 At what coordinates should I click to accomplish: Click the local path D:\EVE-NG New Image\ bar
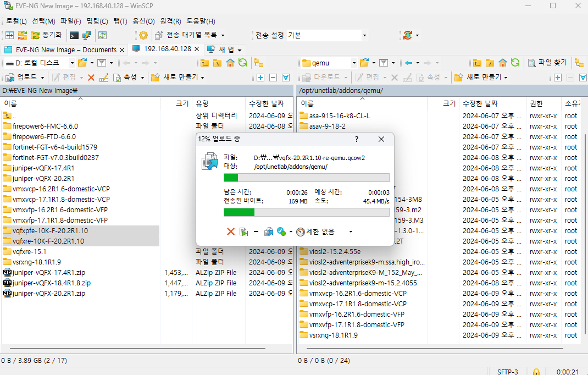[147, 91]
